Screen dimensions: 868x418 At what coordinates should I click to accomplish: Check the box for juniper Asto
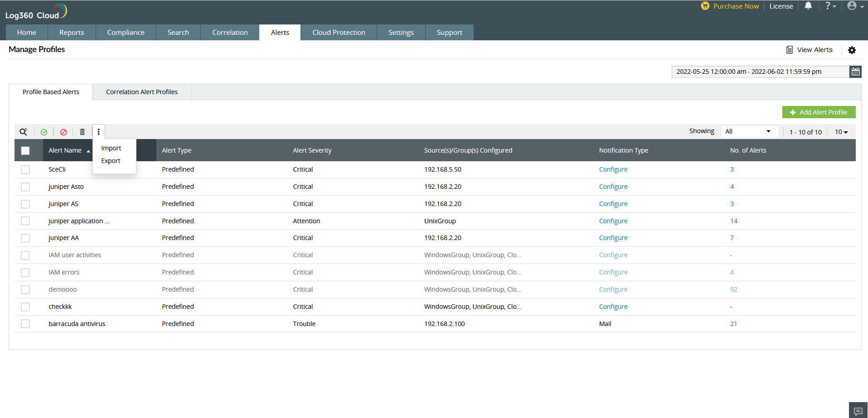[x=25, y=187]
